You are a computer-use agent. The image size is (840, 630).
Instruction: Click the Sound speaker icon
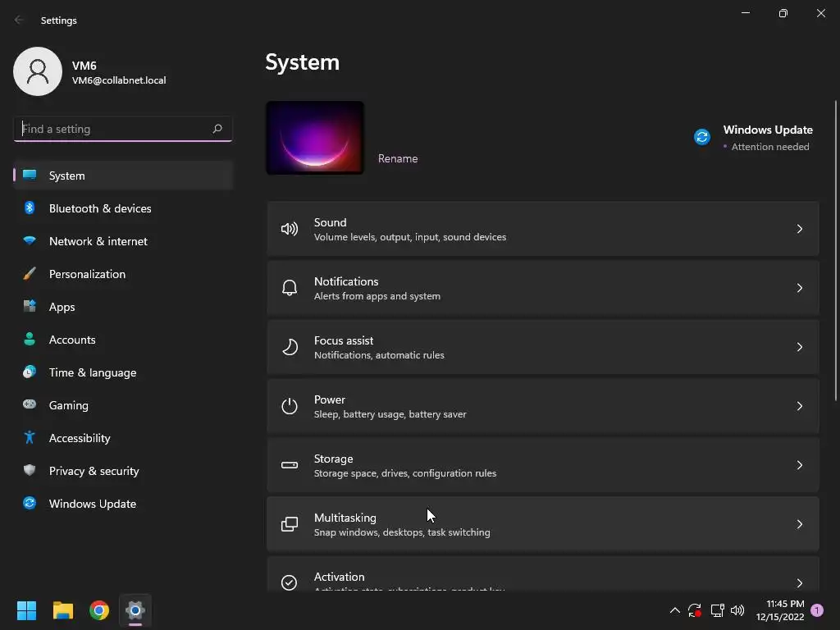point(290,230)
